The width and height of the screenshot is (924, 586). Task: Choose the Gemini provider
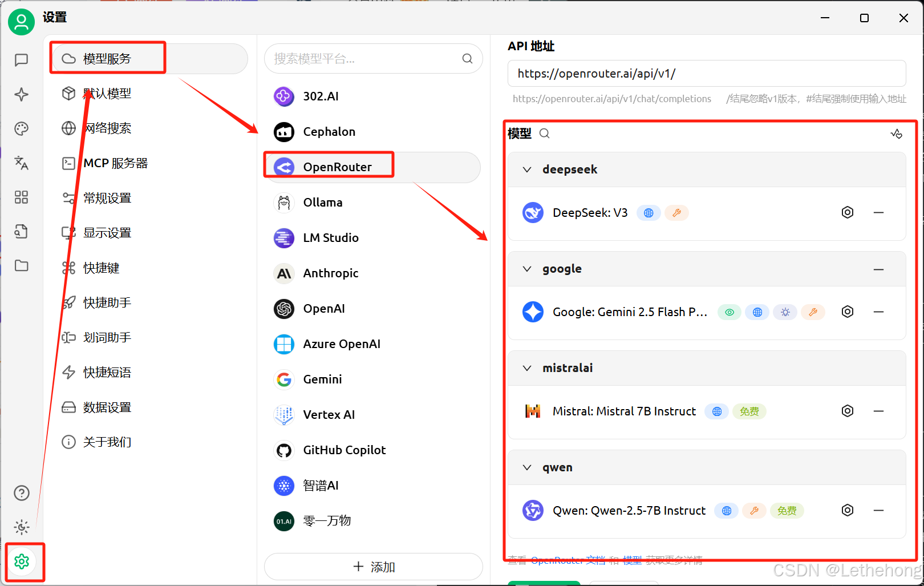click(x=374, y=379)
